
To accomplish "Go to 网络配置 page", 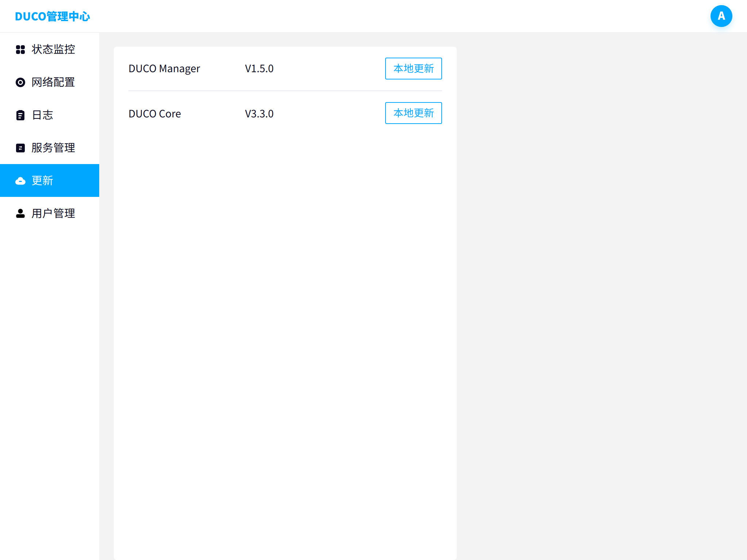I will [53, 82].
